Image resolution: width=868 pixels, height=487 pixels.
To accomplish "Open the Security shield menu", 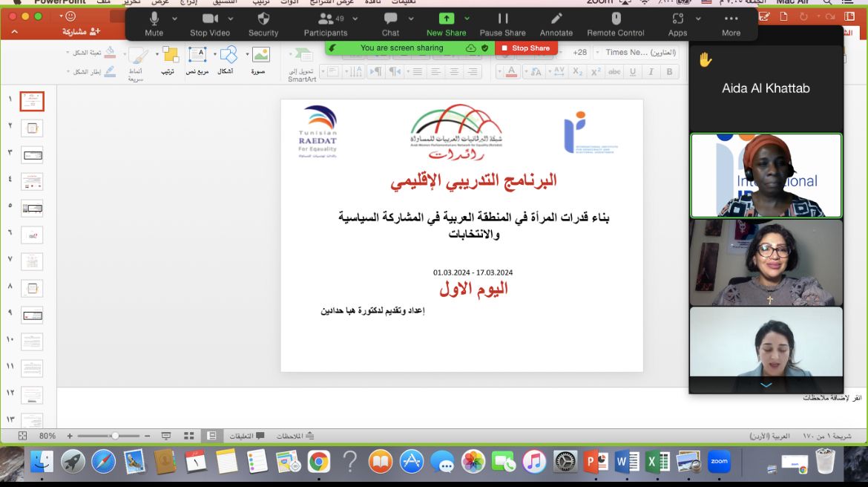I will click(x=263, y=24).
